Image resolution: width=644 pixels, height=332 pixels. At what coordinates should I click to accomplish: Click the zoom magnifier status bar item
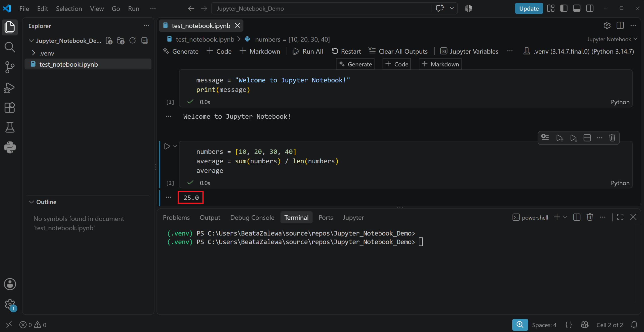pos(520,325)
